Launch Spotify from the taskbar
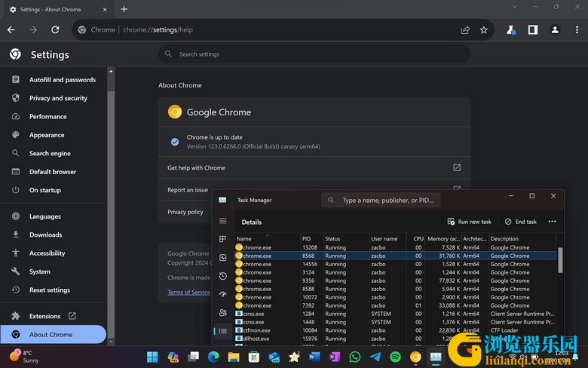 [395, 357]
